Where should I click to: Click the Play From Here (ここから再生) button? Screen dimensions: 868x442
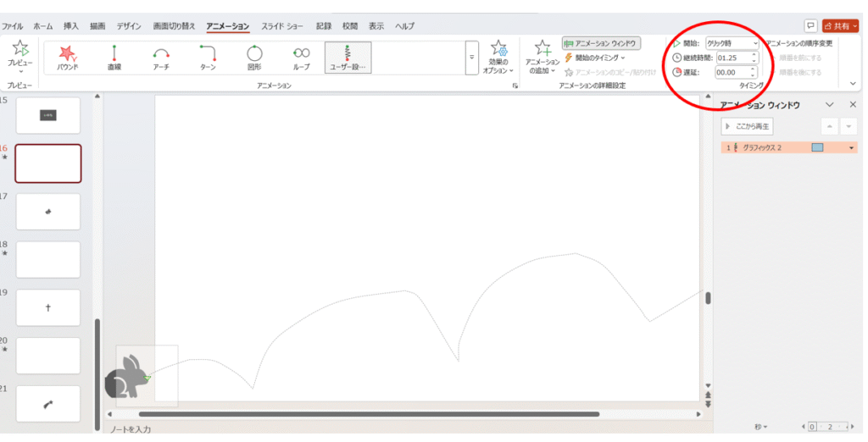[747, 126]
